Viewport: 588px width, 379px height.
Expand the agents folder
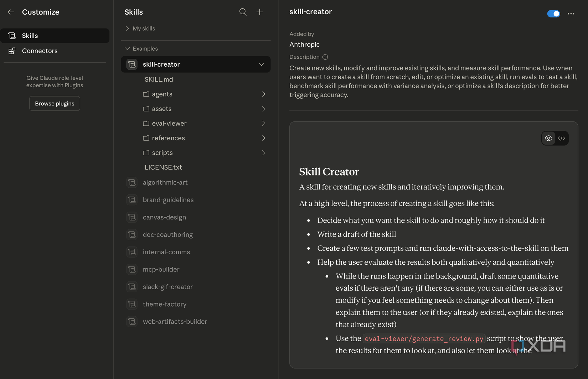tap(263, 94)
